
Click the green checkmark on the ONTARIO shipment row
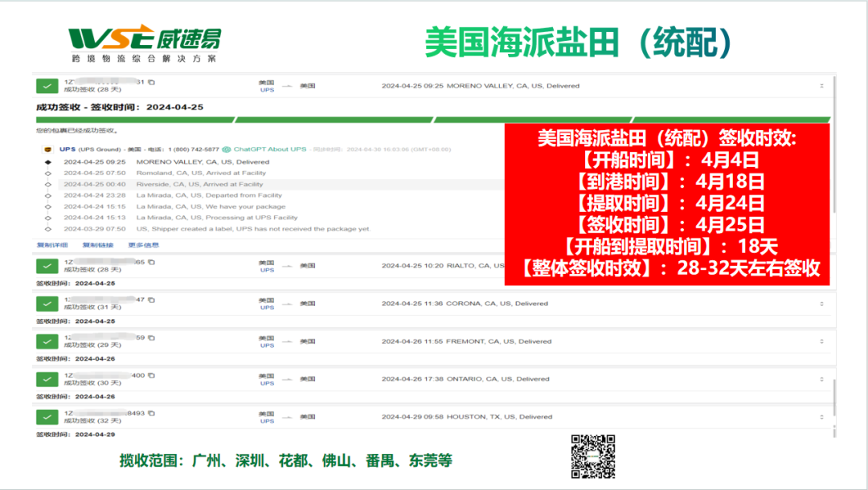click(47, 379)
